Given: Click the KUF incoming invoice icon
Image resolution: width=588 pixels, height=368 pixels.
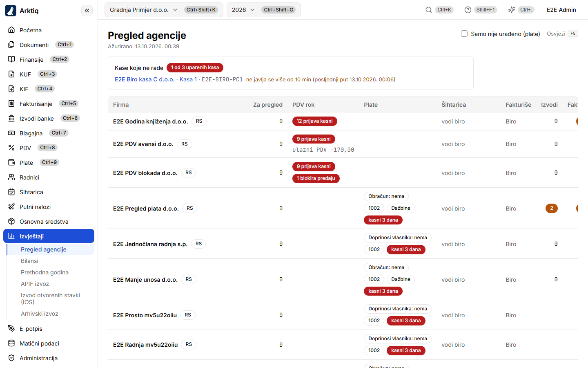Looking at the screenshot, I should pyautogui.click(x=11, y=74).
